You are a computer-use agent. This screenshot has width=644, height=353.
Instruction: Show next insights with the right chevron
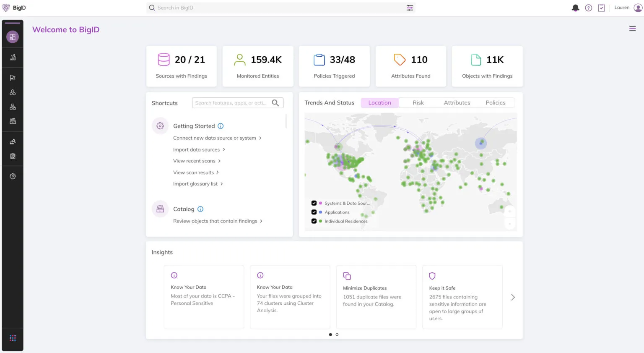513,297
